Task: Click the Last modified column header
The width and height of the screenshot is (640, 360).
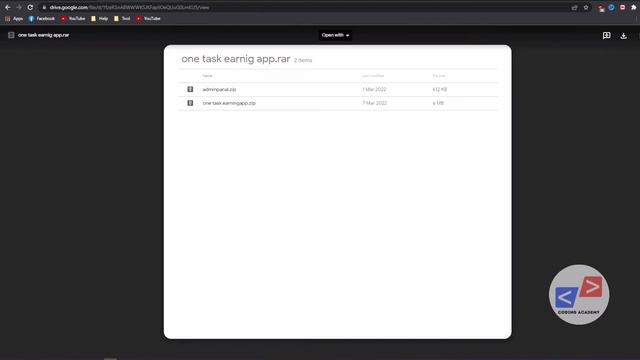Action: pos(373,76)
